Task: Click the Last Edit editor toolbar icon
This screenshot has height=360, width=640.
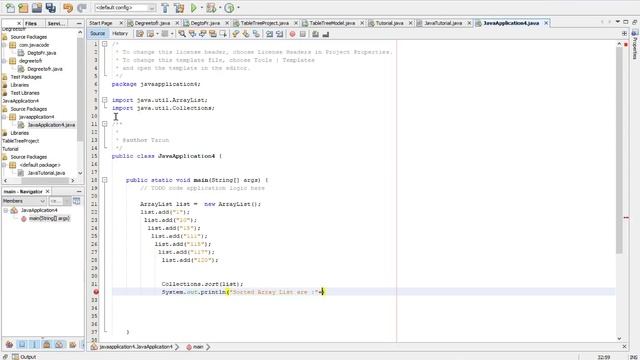Action: [x=140, y=34]
